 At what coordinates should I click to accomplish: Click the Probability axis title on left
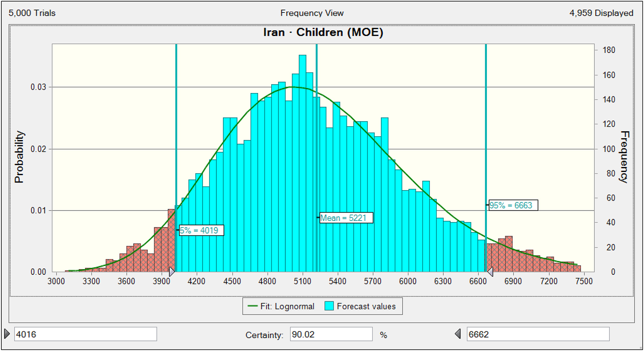19,157
